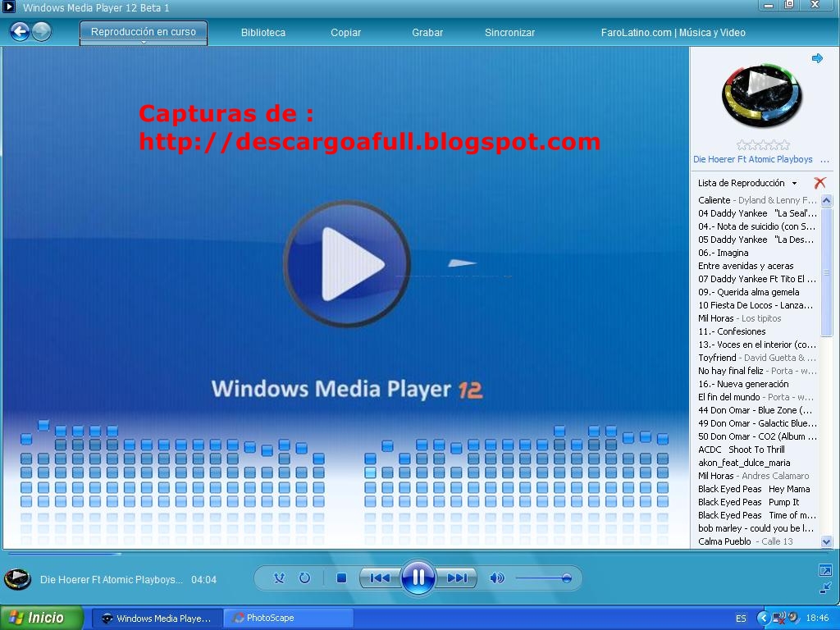The image size is (840, 630).
Task: Rate the song with the stars
Action: [762, 144]
